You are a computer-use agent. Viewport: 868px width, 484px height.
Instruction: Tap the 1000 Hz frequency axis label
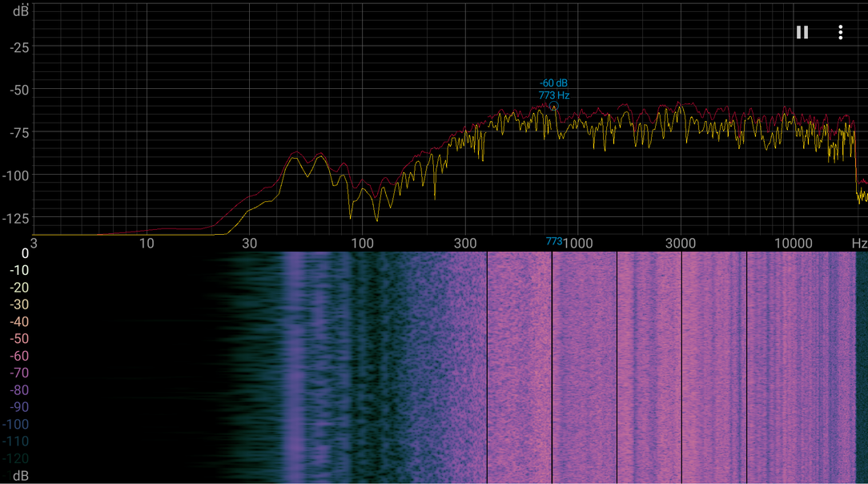pos(578,243)
